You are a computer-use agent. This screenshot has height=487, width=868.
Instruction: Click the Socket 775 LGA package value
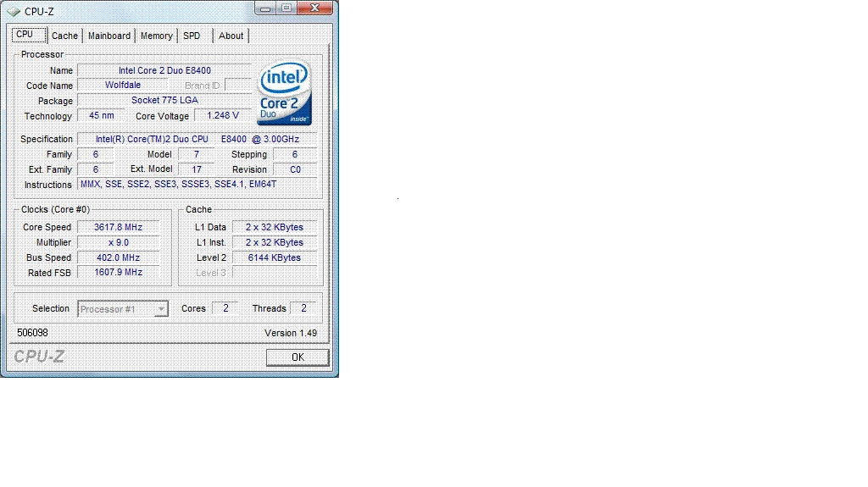[164, 100]
